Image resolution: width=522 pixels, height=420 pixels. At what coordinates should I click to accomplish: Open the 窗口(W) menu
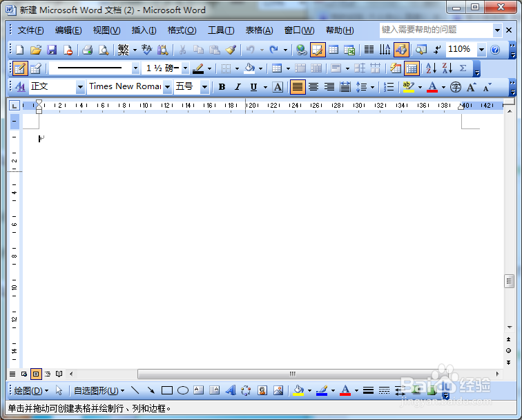pyautogui.click(x=299, y=30)
